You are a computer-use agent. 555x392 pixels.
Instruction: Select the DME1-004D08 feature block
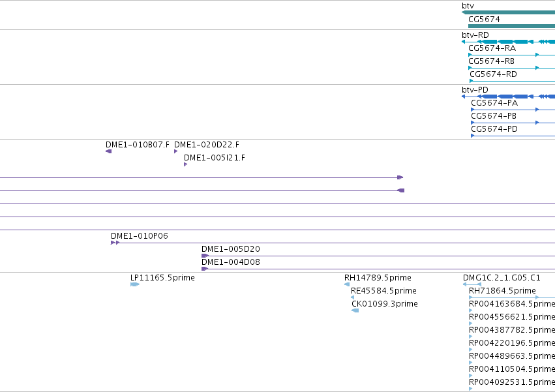click(205, 269)
